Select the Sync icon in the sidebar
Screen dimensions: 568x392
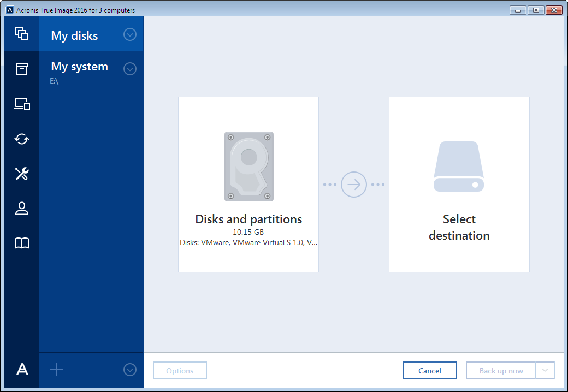[x=22, y=139]
